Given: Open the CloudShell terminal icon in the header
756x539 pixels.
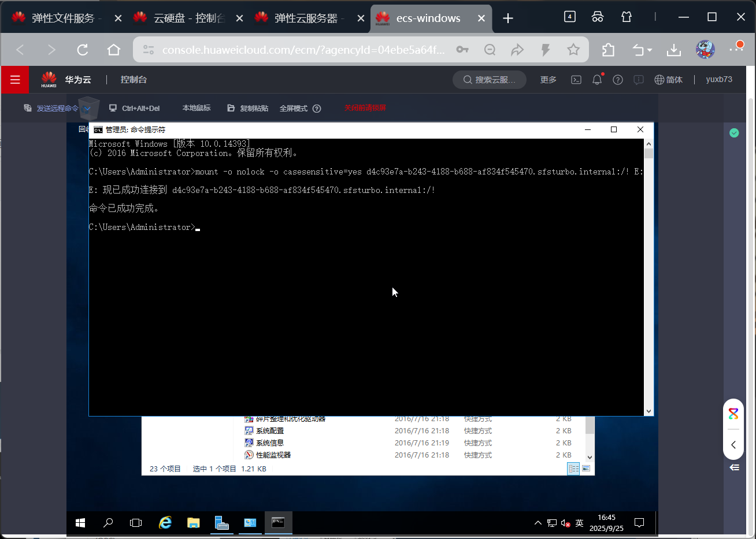Looking at the screenshot, I should click(576, 80).
